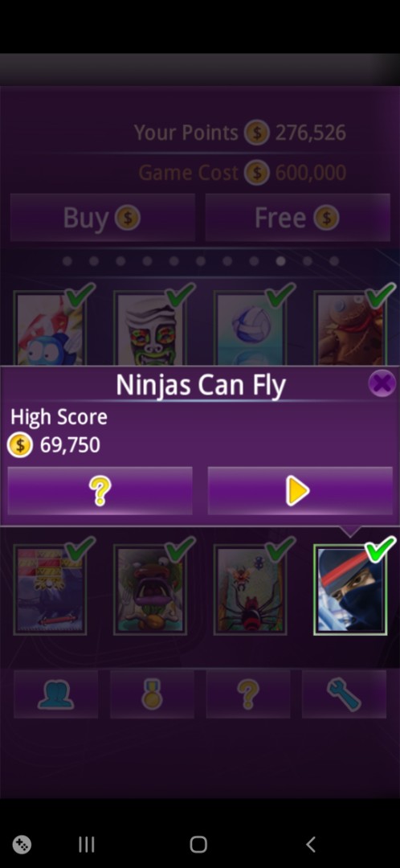Jump to the first page dot
Viewport: 400px width, 868px height.
pyautogui.click(x=67, y=260)
